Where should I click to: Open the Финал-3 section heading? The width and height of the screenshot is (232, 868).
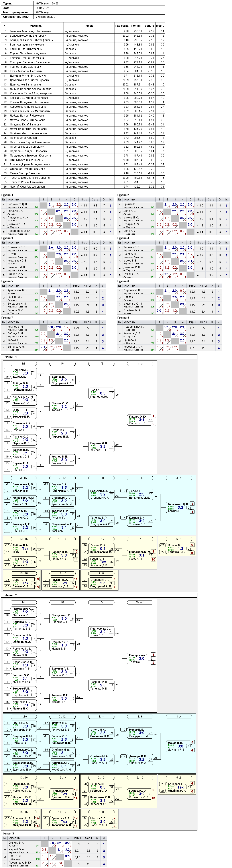[x=9, y=833]
